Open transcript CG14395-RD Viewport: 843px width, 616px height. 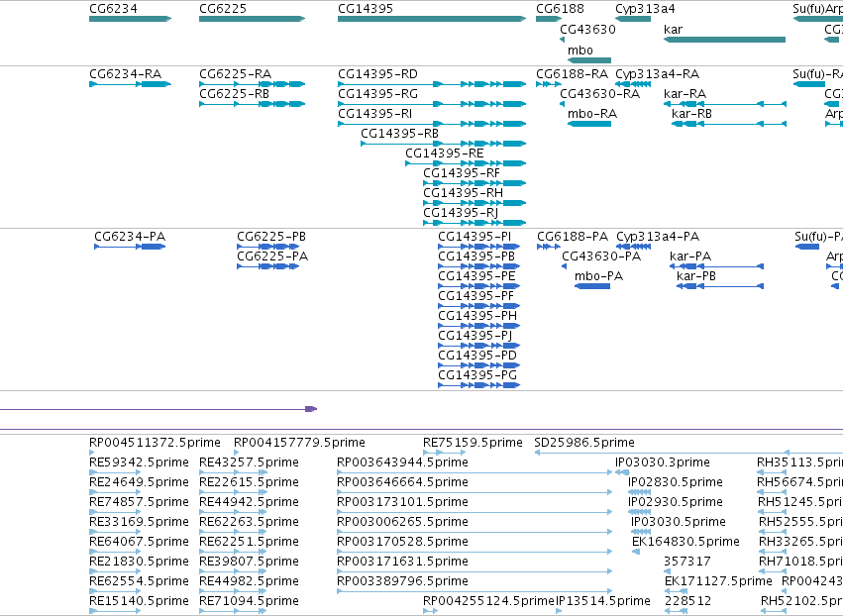point(377,74)
